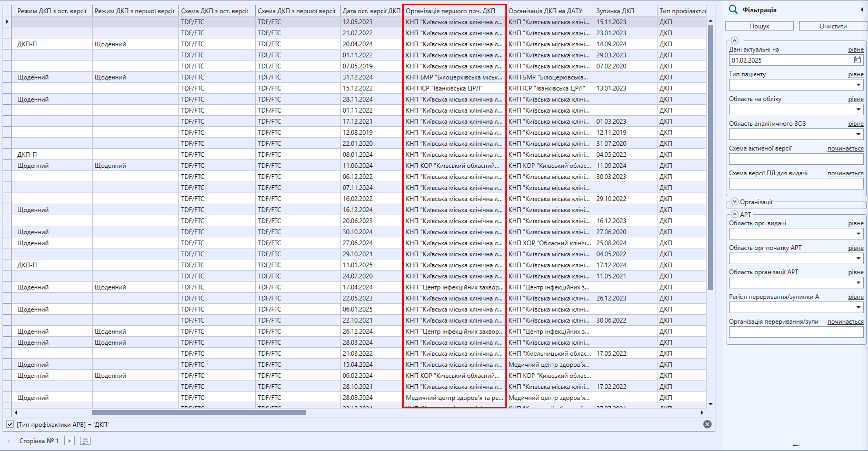Select the date cell 28.08.2024
This screenshot has height=451, width=868.
371,398
